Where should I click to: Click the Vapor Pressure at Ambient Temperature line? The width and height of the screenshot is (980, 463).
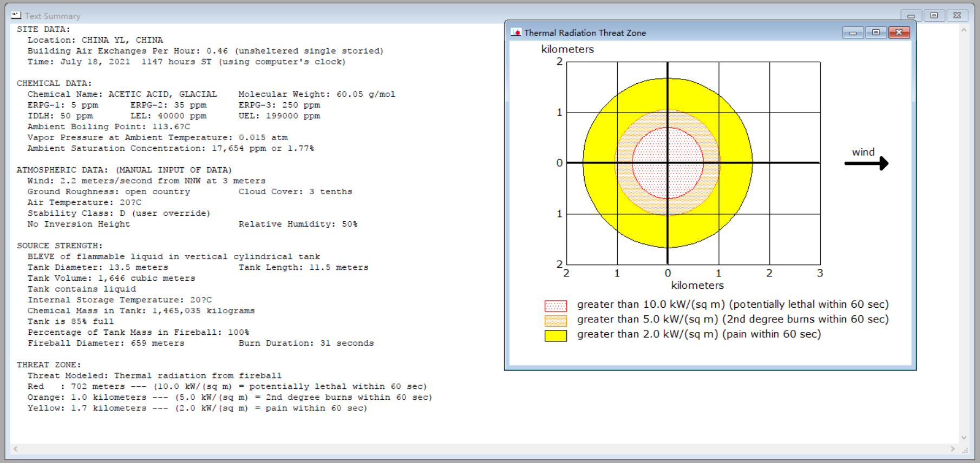tap(158, 137)
